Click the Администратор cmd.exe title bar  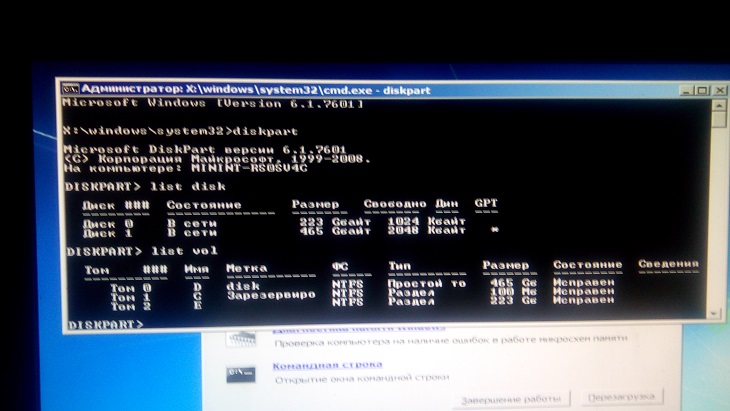300,88
